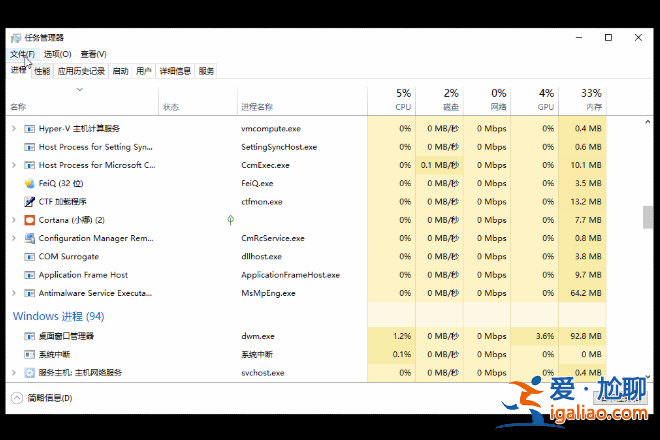This screenshot has height=440, width=660.
Task: Expand the Cortana (小娜) (2) group
Action: tap(13, 220)
